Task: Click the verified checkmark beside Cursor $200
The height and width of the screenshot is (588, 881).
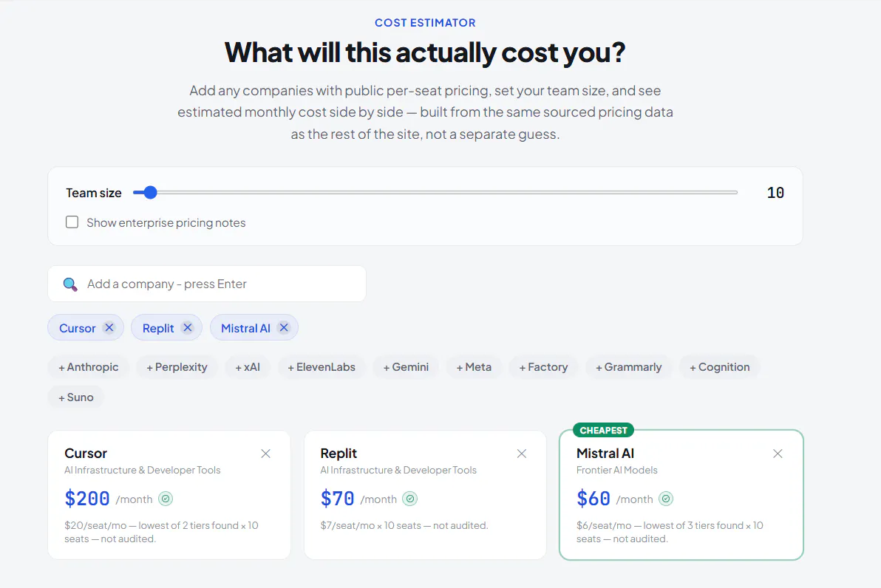Action: click(x=166, y=499)
